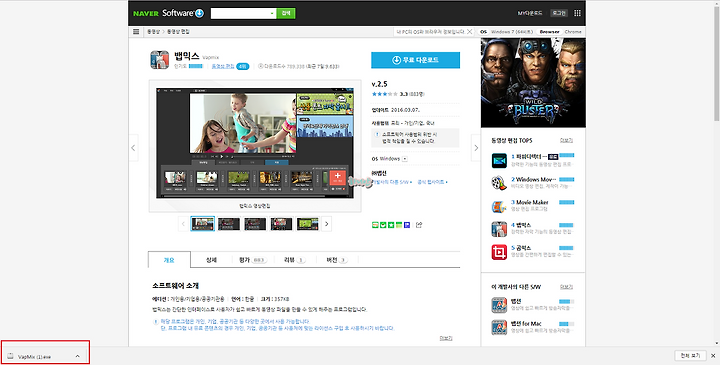The height and width of the screenshot is (365, 720).
Task: Click the star rating under v.2.5
Action: (x=385, y=94)
